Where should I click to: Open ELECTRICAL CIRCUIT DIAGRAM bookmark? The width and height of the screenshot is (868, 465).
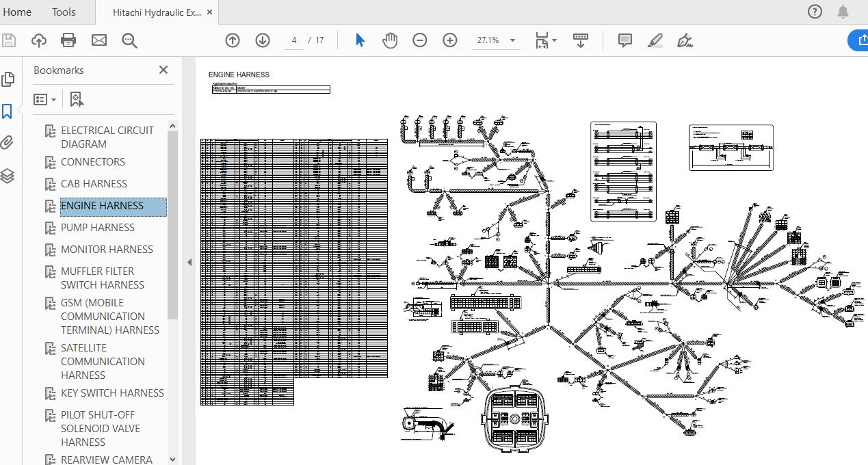(107, 137)
